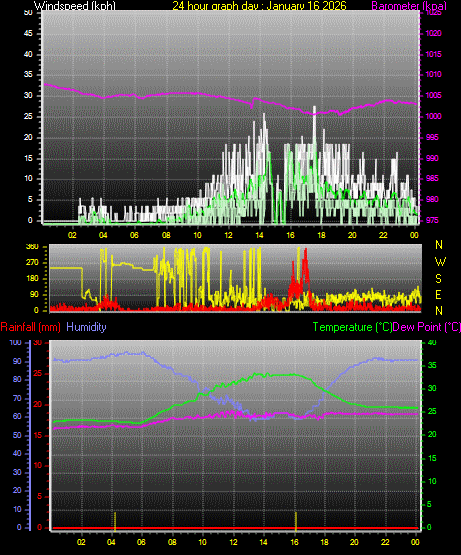Viewport: 461px width, 555px height.
Task: Select the white windspeed axis value 15
Action: coord(28,158)
